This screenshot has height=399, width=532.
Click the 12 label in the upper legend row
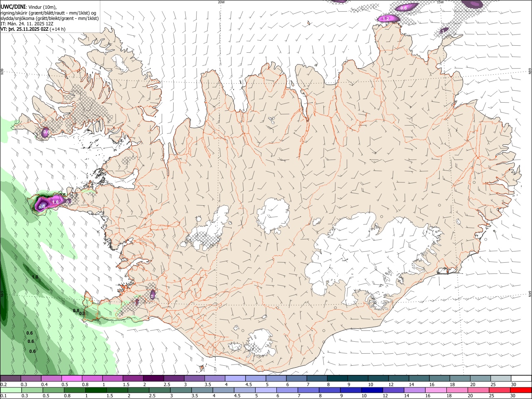pyautogui.click(x=391, y=384)
